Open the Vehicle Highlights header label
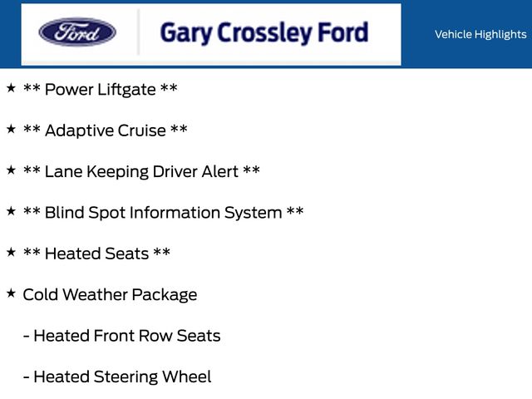Screen dimensions: 532x399 coord(480,34)
